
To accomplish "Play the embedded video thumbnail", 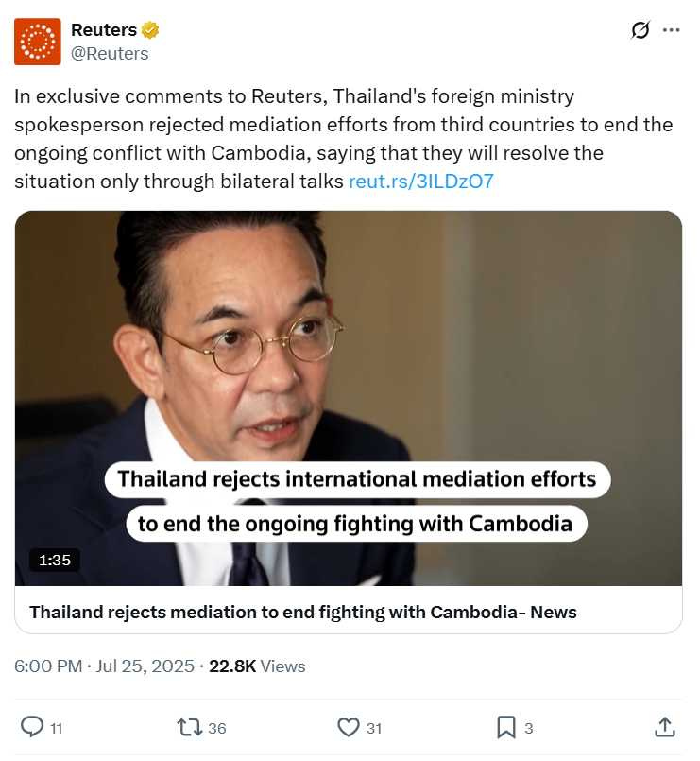I will [349, 397].
